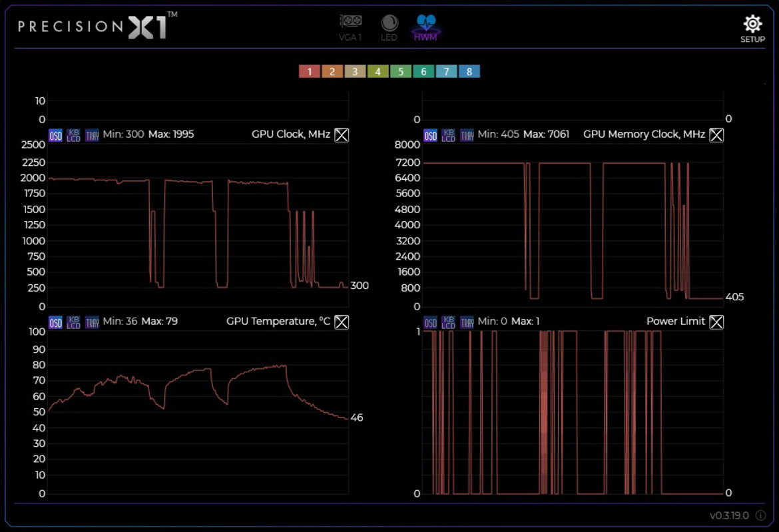Click inside the GPU Clock graph plot

pos(198,225)
